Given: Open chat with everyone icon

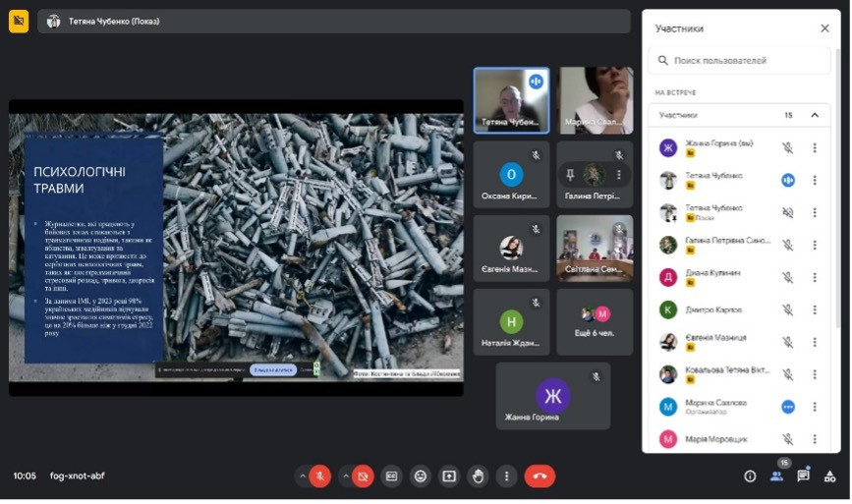Looking at the screenshot, I should [x=803, y=476].
